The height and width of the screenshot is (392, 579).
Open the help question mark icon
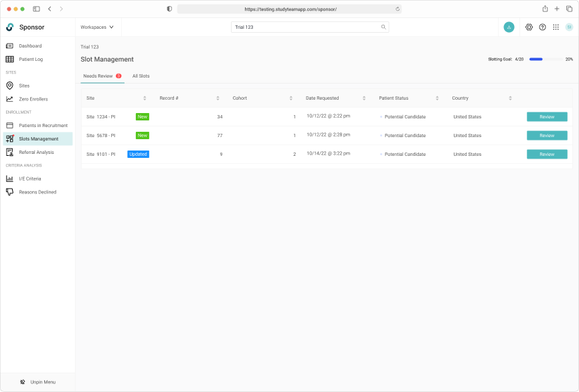pos(542,27)
